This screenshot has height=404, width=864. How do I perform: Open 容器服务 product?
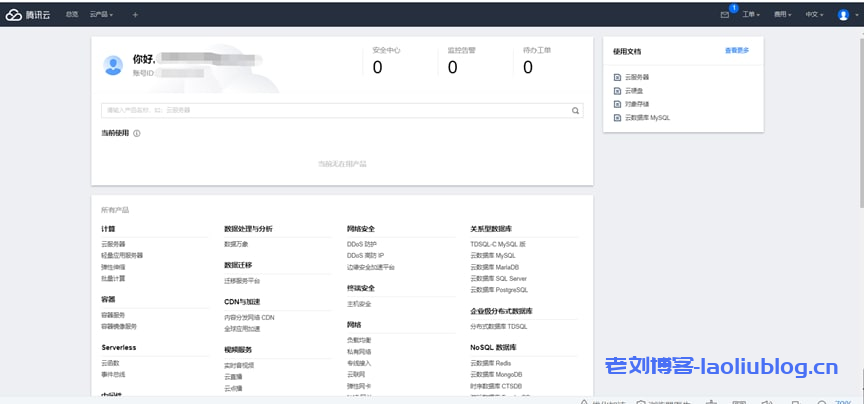click(x=113, y=315)
